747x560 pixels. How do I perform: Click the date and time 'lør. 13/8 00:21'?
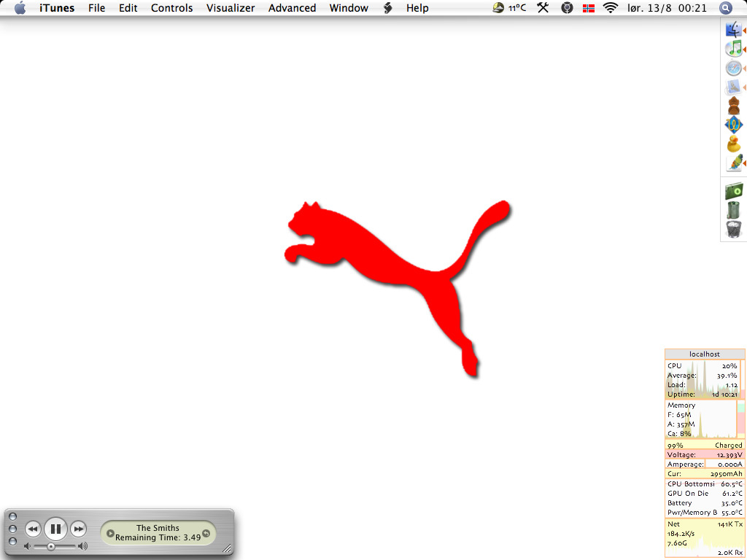667,8
